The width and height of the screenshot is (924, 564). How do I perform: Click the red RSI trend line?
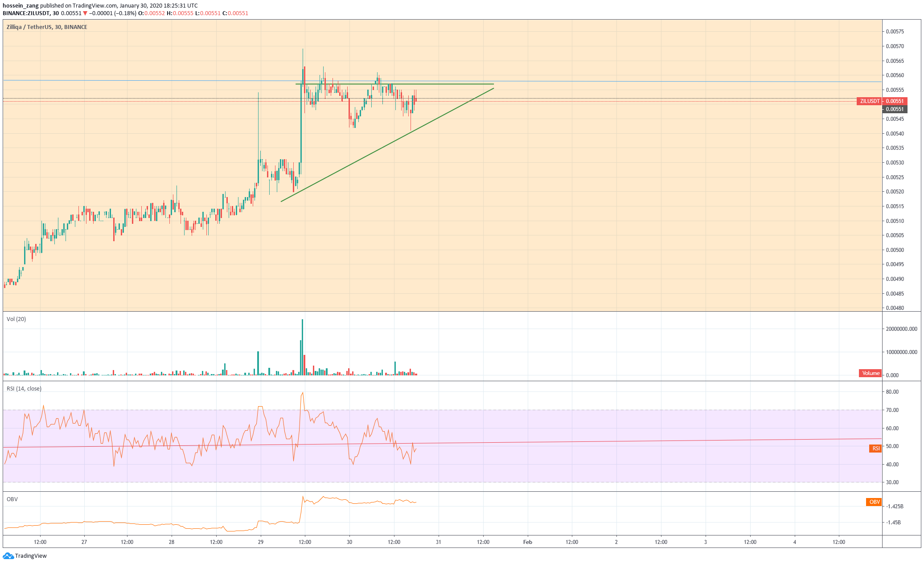pyautogui.click(x=442, y=443)
